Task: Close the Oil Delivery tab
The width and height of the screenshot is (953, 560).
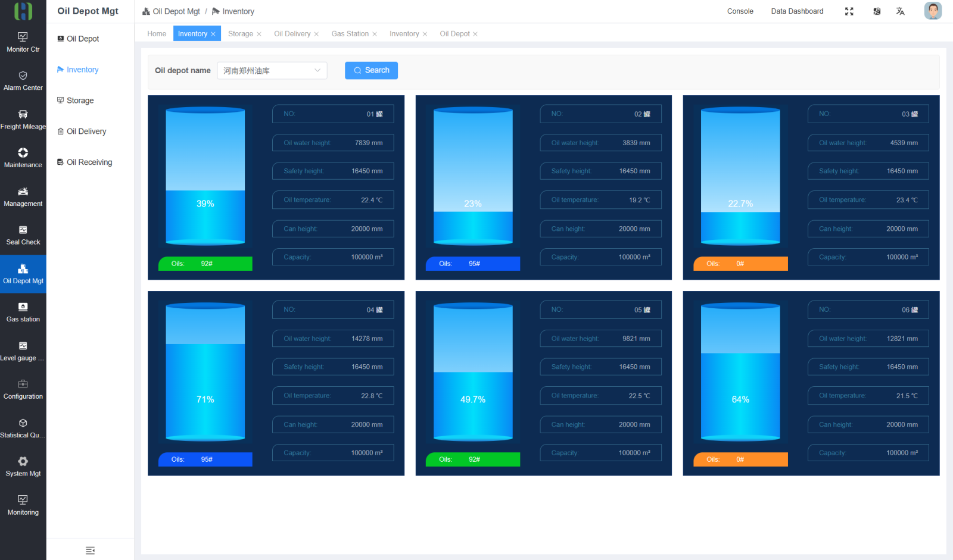Action: click(316, 35)
